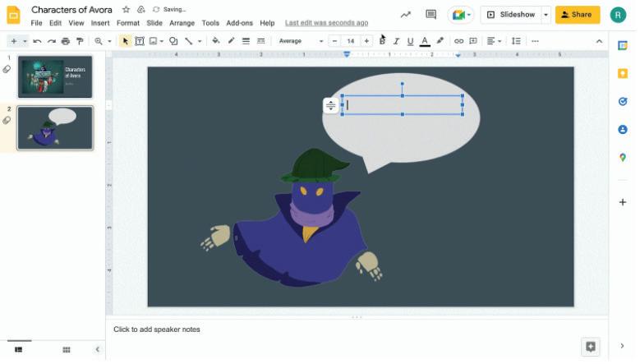The height and width of the screenshot is (364, 640).
Task: Expand Insert image dropdown arrow
Action: [162, 41]
